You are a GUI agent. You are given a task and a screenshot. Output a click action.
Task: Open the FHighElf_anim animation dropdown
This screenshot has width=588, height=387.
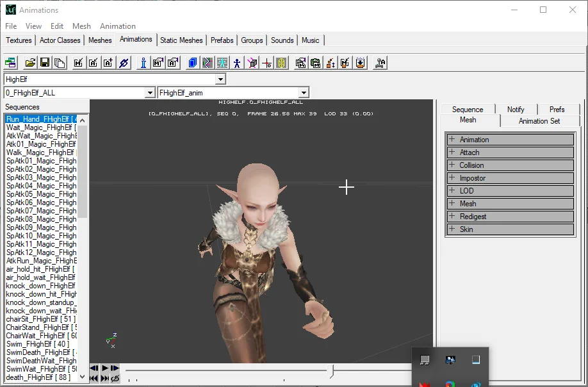(304, 93)
